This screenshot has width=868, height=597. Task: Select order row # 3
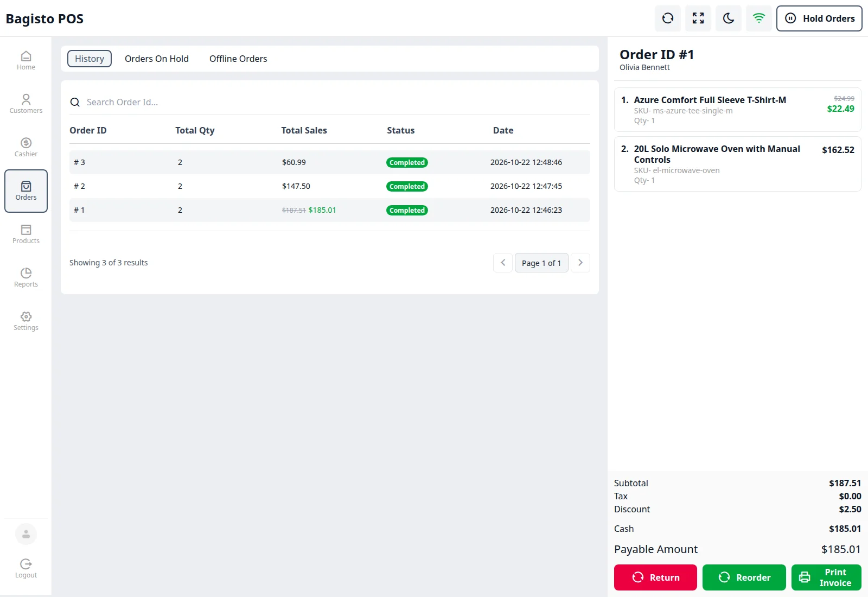click(x=330, y=162)
